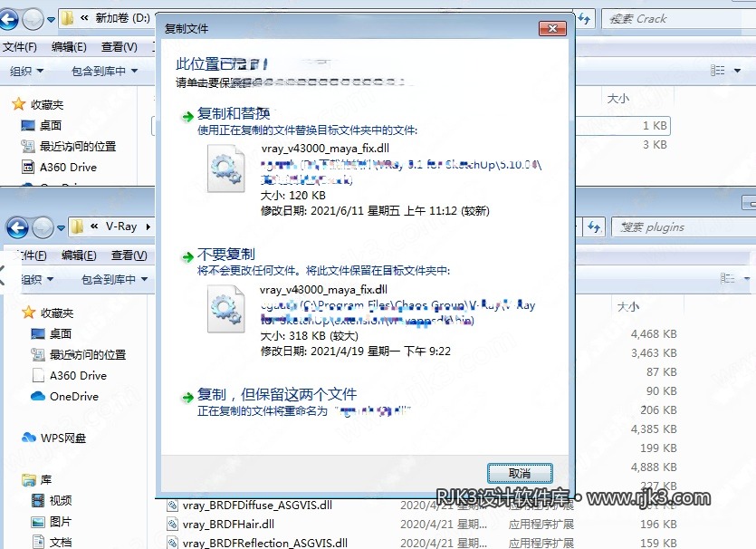Open 组织 dropdown in top window
This screenshot has height=549, width=756.
coord(26,71)
